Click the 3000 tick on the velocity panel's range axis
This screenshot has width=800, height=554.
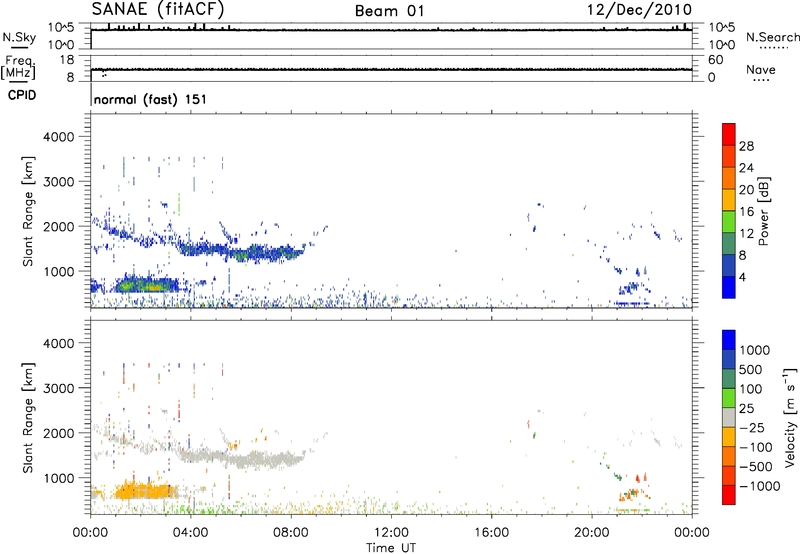tap(58, 389)
